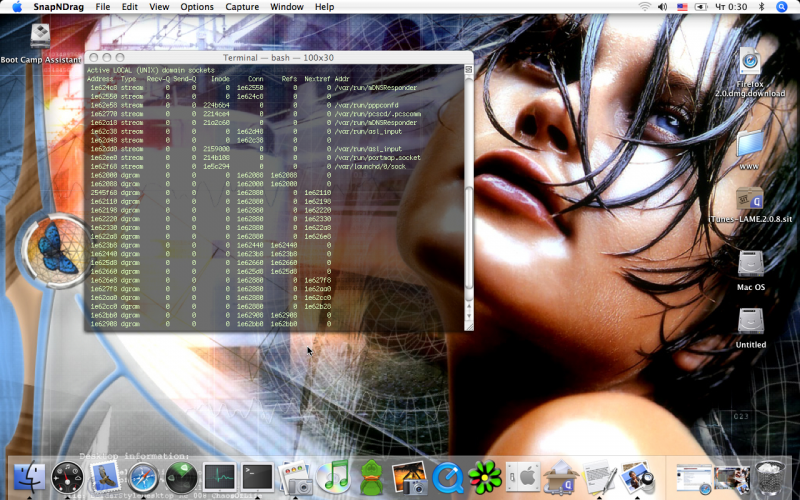
Task: Restore minimized browser window from dock
Action: [x=694, y=479]
